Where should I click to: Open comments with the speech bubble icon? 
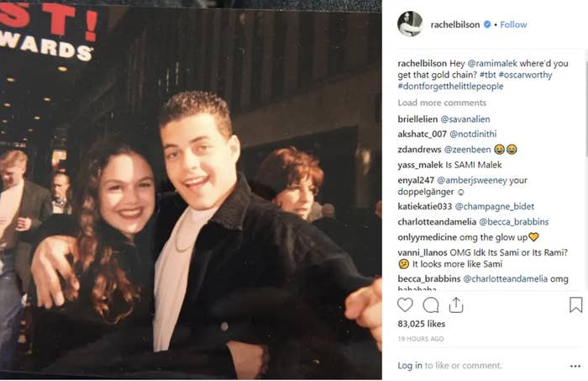click(430, 305)
